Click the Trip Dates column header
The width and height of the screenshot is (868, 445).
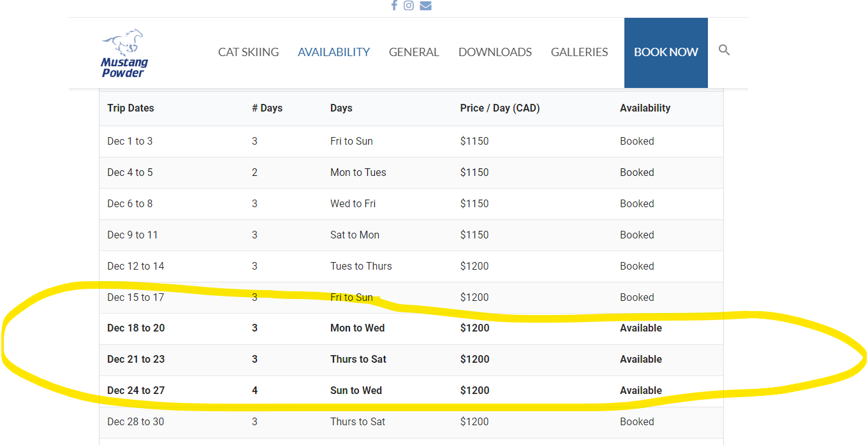point(131,108)
